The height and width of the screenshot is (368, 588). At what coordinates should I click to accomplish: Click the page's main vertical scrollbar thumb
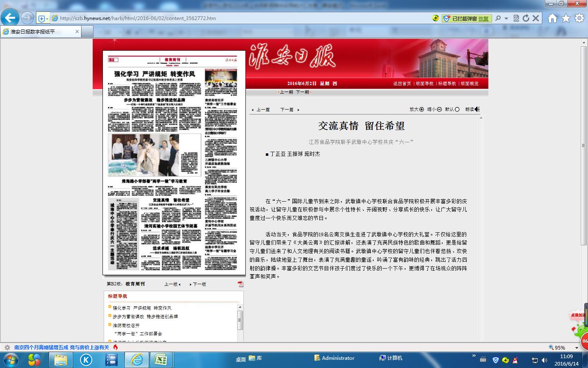[x=584, y=145]
